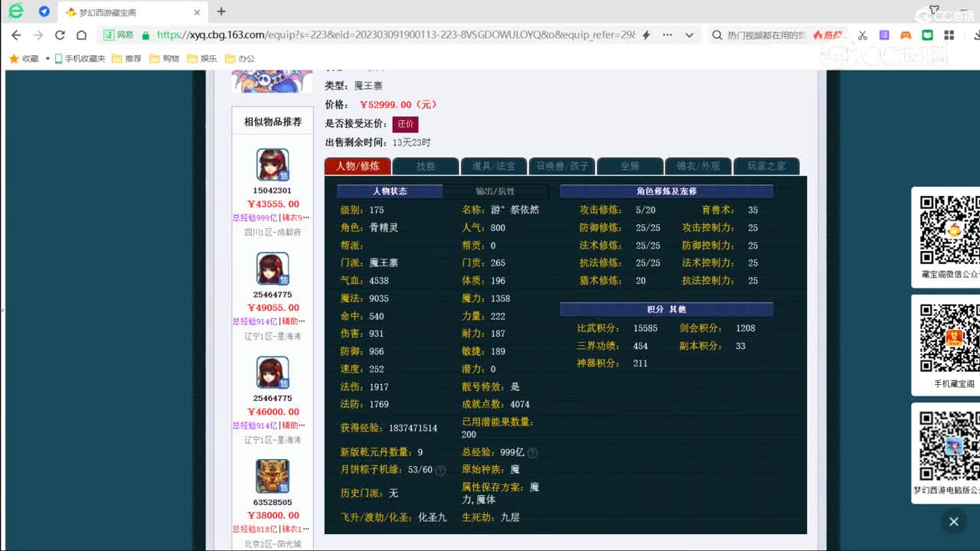Click the 积分 其他 section header
The height and width of the screenshot is (551, 980).
(x=667, y=309)
